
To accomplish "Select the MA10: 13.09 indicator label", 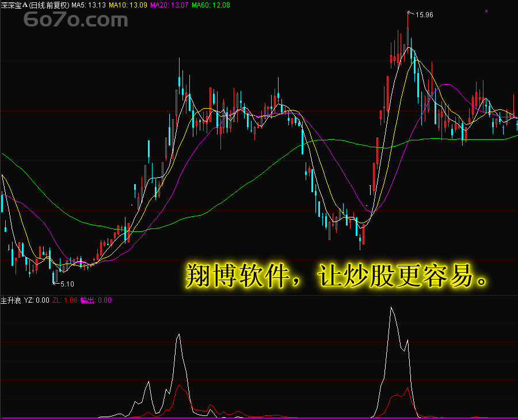I will pyautogui.click(x=128, y=5).
